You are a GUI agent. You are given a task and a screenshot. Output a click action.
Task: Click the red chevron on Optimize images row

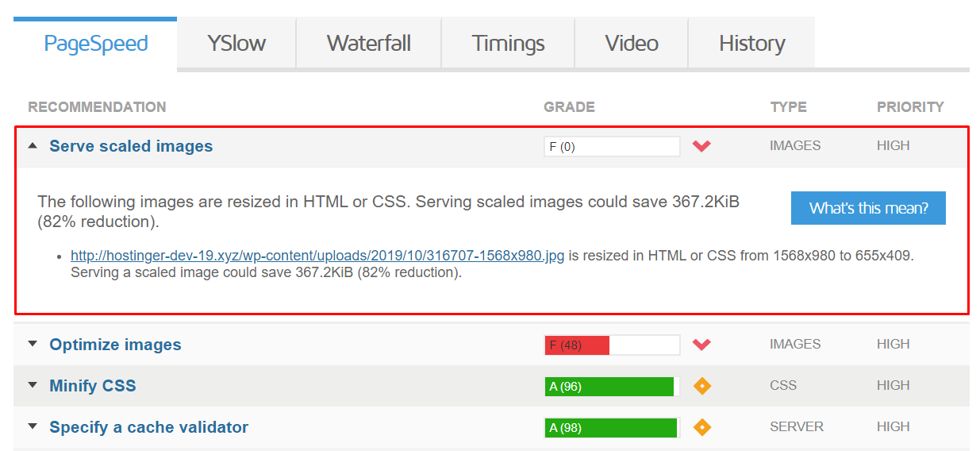point(701,345)
